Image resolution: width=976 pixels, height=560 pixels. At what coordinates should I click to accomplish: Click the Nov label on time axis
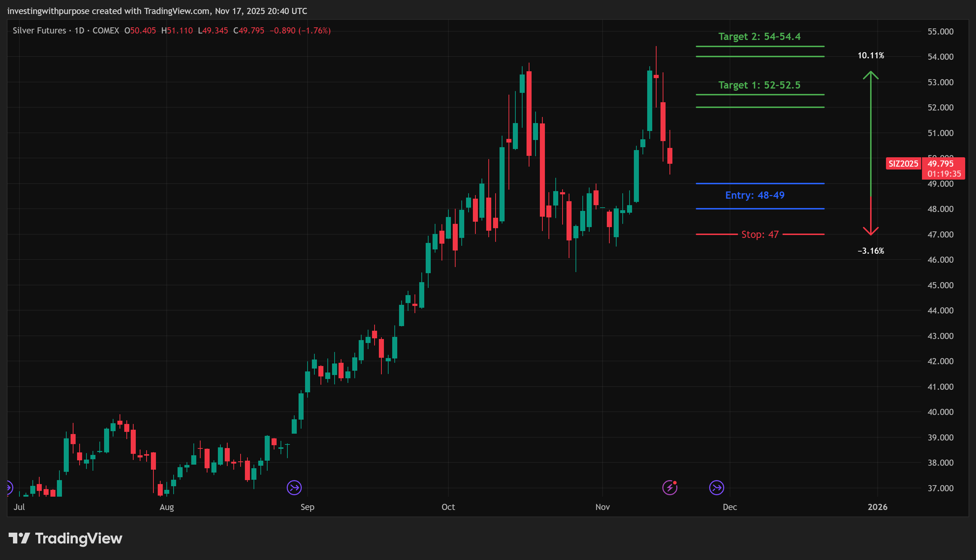coord(602,507)
